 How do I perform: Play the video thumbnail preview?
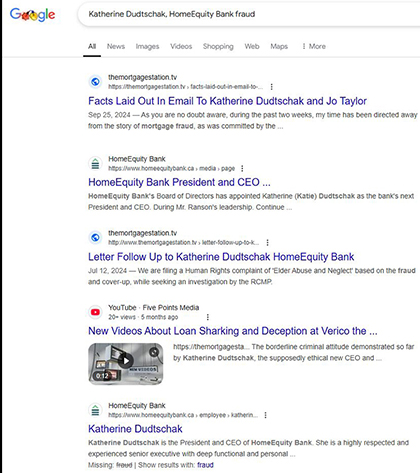(126, 364)
